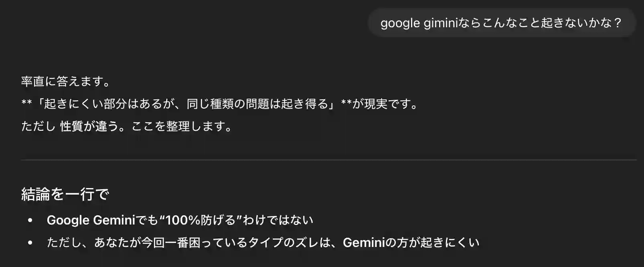Click the second bullet point dot
The width and height of the screenshot is (644, 267).
click(30, 243)
